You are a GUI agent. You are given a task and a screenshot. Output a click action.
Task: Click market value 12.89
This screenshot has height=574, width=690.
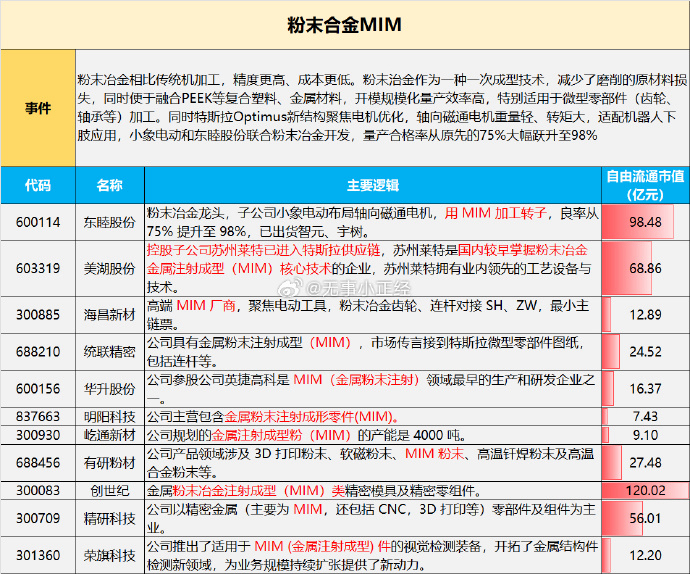pos(645,315)
